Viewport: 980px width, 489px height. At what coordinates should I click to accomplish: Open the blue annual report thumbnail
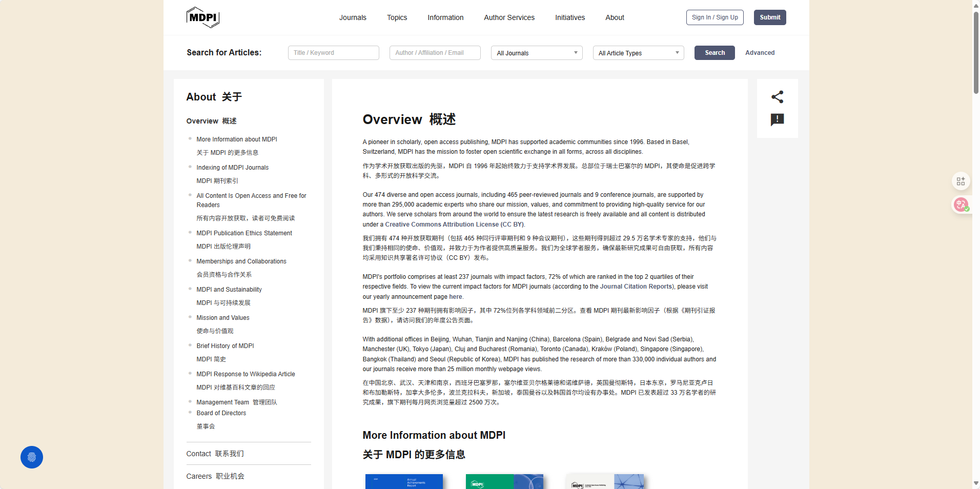[403, 481]
